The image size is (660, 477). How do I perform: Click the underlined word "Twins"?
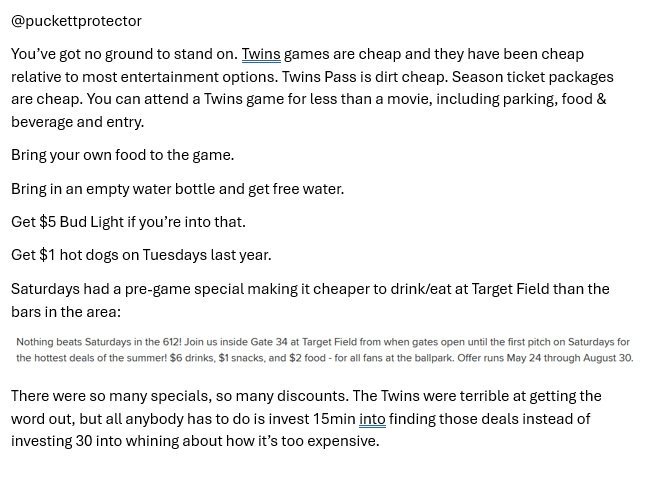coord(261,54)
